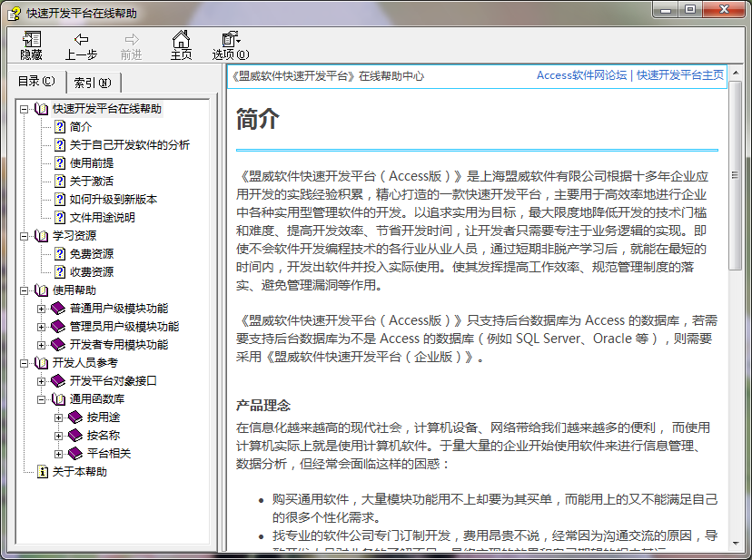Maximize the help window
The width and height of the screenshot is (752, 560).
coord(690,10)
